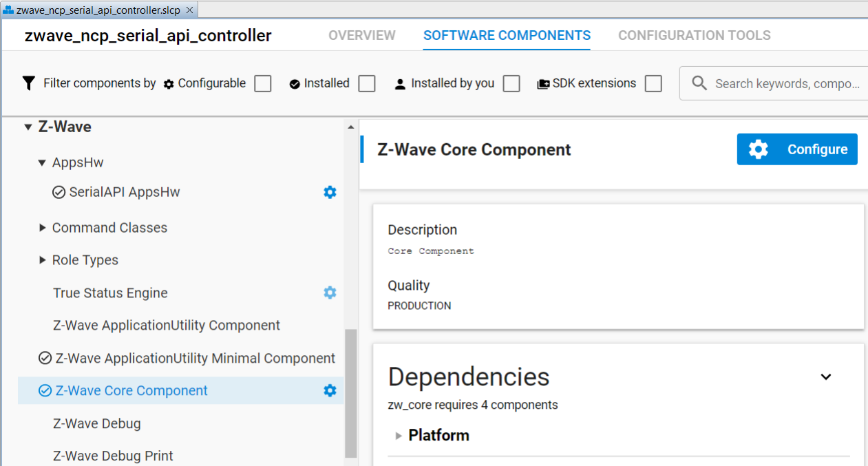This screenshot has width=868, height=466.
Task: Collapse the AppsHw subcategory
Action: pyautogui.click(x=42, y=163)
